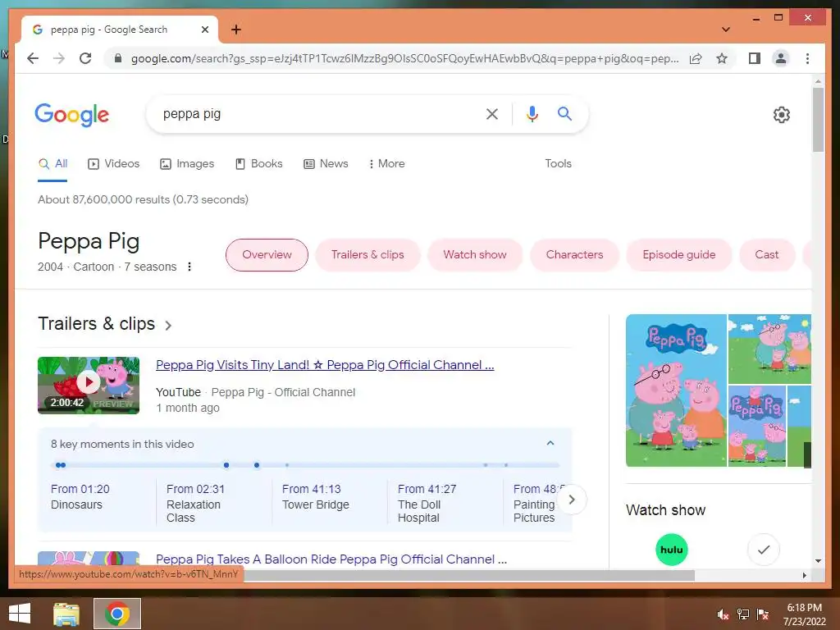
Task: Jump to Tower Bridge key moment
Action: pos(316,496)
